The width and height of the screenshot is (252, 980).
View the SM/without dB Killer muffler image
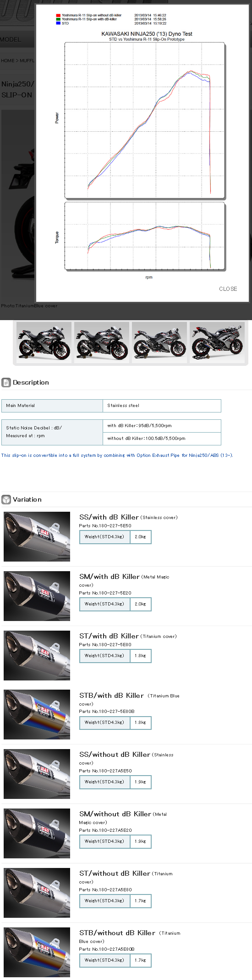37,833
